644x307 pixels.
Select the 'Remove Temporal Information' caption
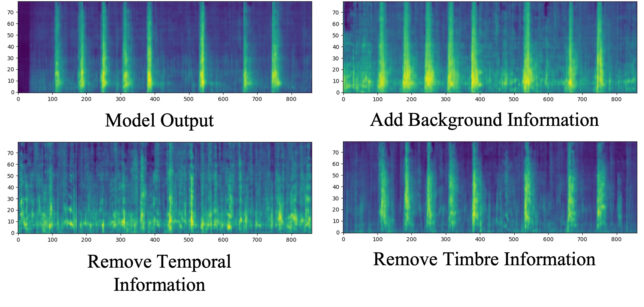point(159,273)
